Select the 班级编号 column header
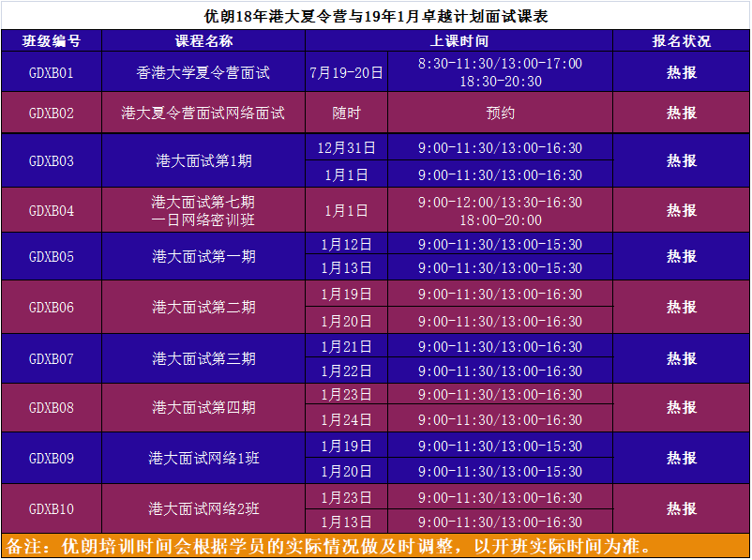 click(51, 41)
